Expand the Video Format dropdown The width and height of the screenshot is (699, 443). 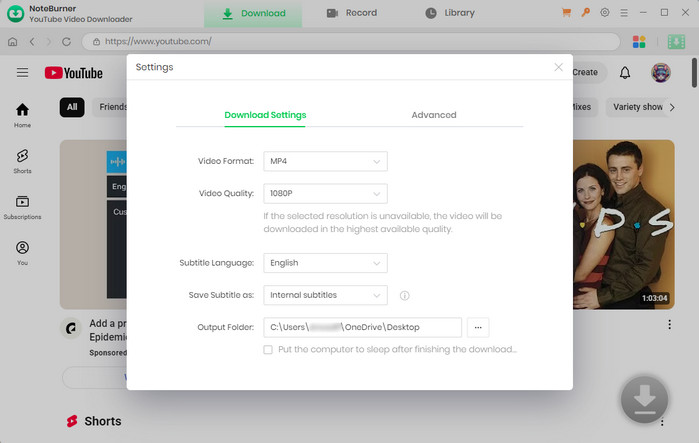pyautogui.click(x=325, y=161)
